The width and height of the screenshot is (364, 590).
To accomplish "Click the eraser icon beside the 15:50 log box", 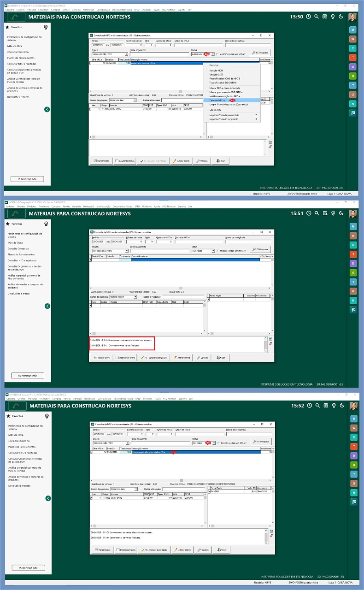I will [x=270, y=147].
